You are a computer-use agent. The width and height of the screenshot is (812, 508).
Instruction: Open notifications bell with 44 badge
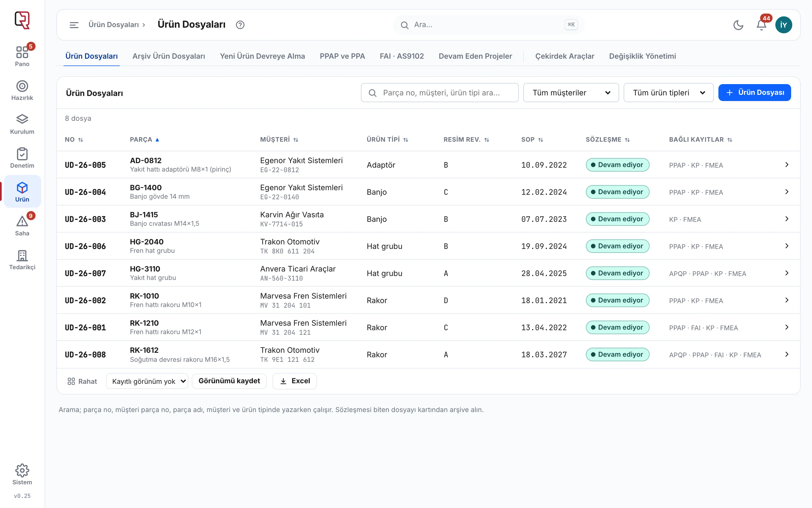click(761, 25)
